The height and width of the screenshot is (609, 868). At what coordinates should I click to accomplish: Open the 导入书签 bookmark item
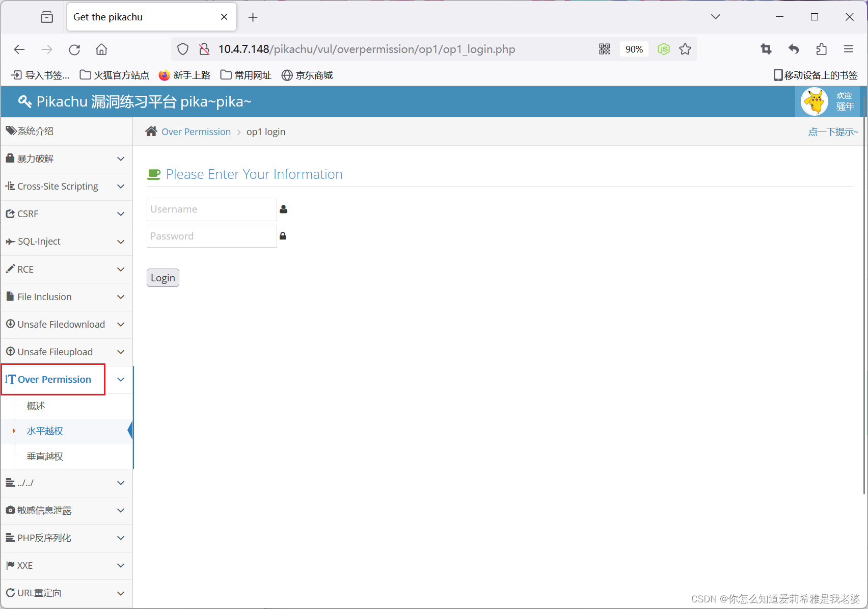point(40,75)
